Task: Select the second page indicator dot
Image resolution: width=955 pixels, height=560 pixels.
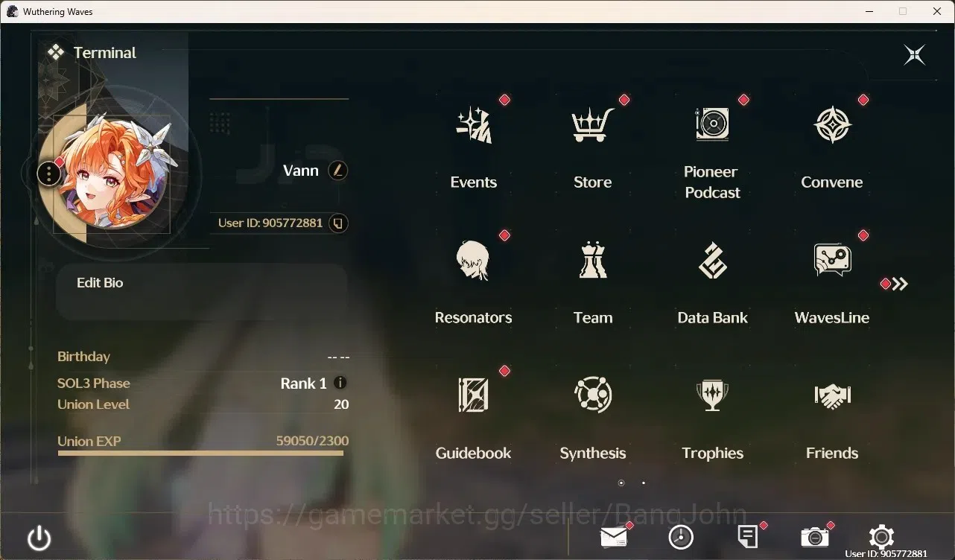Action: (644, 483)
